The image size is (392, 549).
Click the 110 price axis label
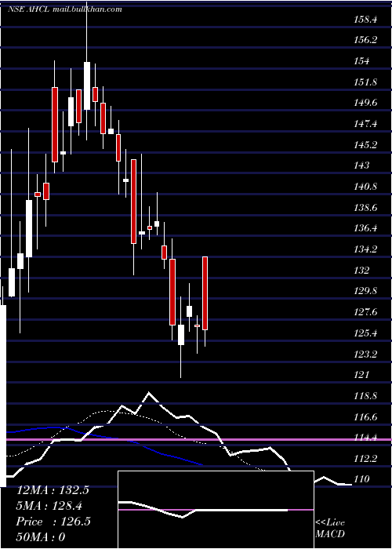coord(362,479)
